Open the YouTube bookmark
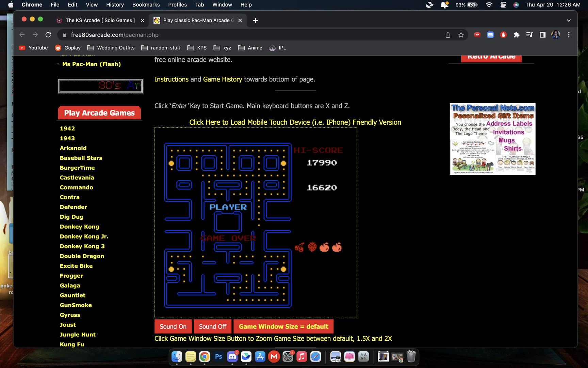 pyautogui.click(x=33, y=48)
